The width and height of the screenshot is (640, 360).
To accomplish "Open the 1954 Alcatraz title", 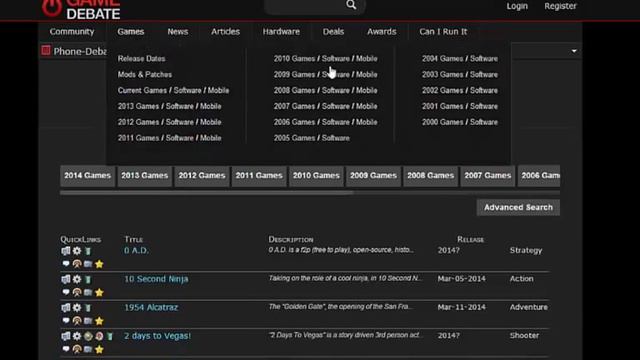I will click(151, 307).
